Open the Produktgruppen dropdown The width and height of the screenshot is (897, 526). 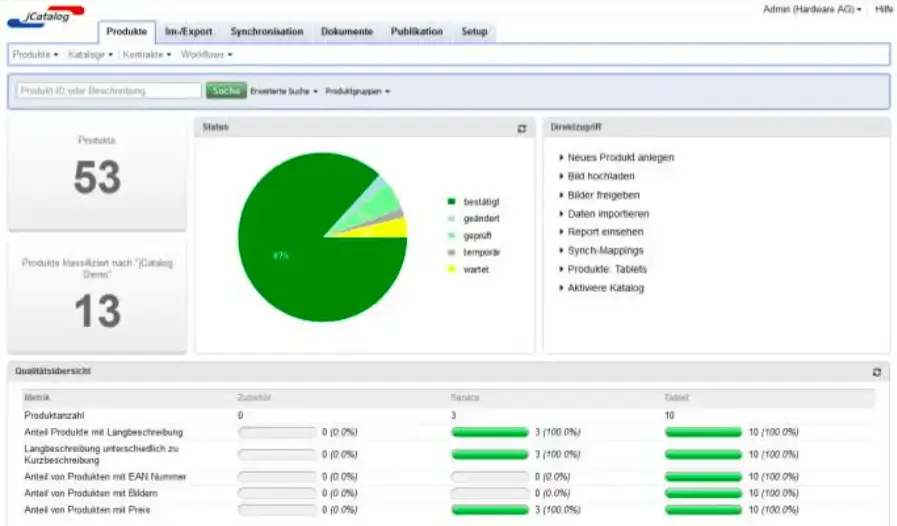pyautogui.click(x=358, y=91)
